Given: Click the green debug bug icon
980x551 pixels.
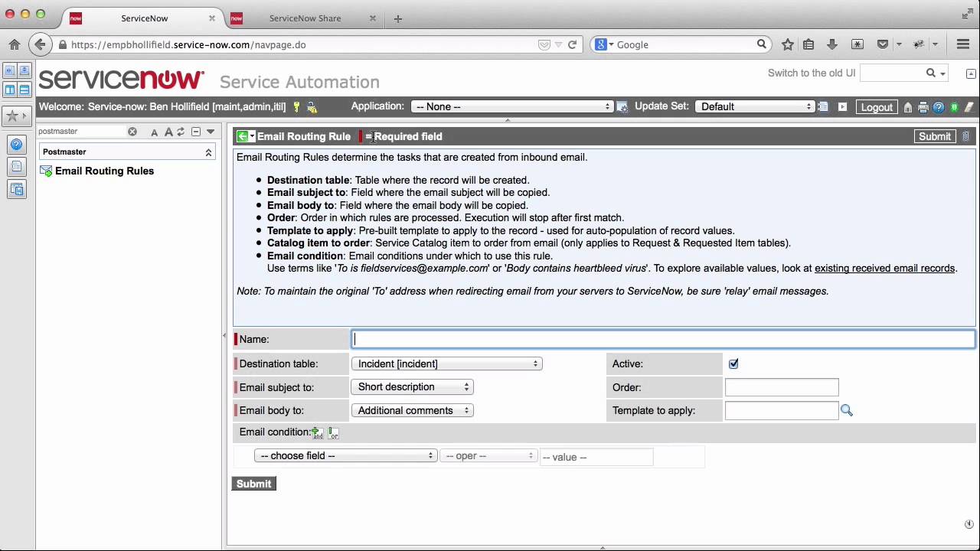Looking at the screenshot, I should click(954, 107).
